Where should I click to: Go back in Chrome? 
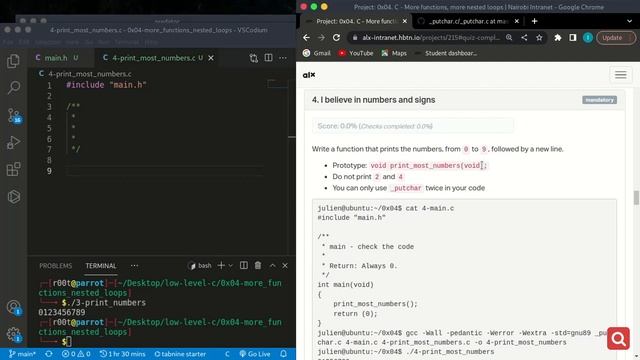click(307, 38)
